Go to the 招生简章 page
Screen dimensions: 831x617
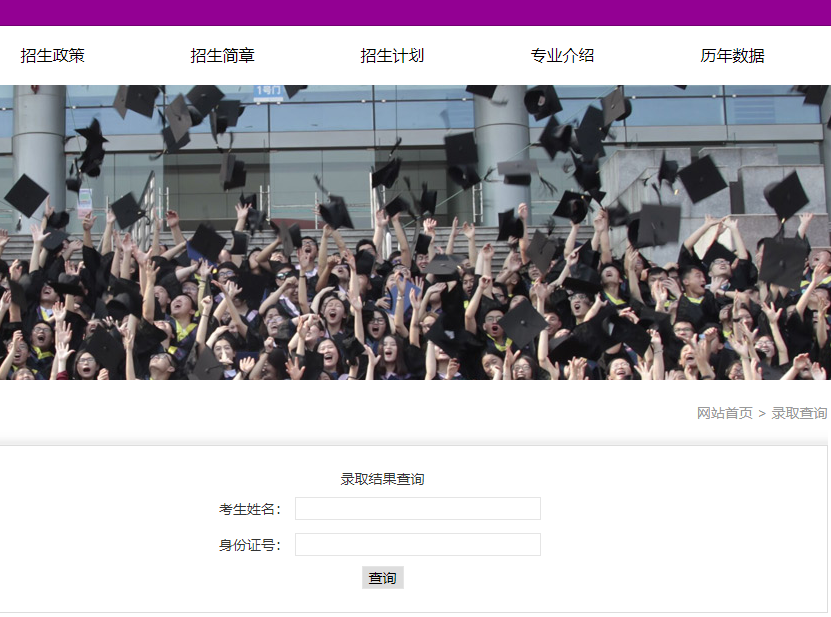pos(223,56)
